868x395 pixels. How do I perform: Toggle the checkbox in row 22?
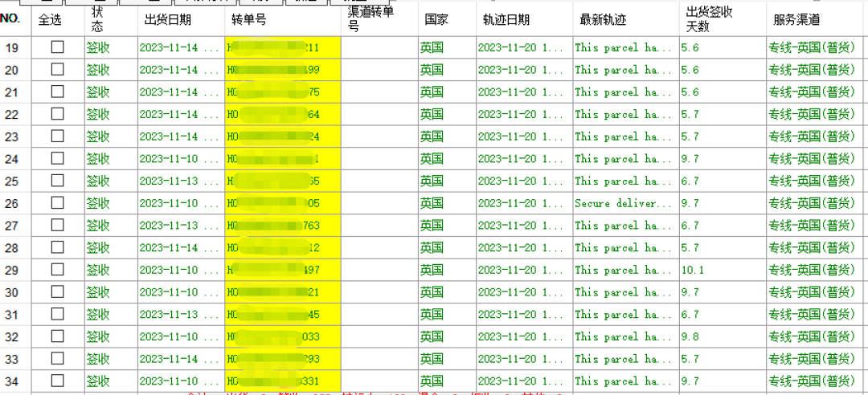tap(58, 114)
